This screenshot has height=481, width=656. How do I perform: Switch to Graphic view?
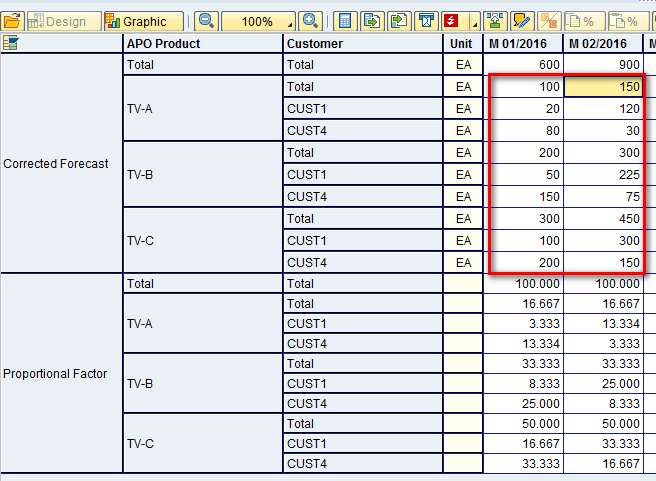[x=144, y=21]
